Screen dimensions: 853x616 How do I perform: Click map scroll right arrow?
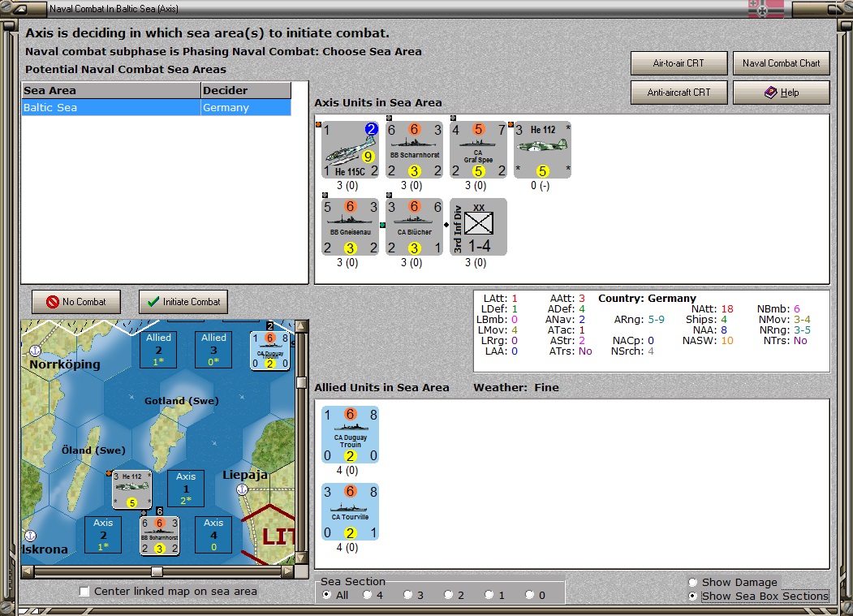coord(288,571)
